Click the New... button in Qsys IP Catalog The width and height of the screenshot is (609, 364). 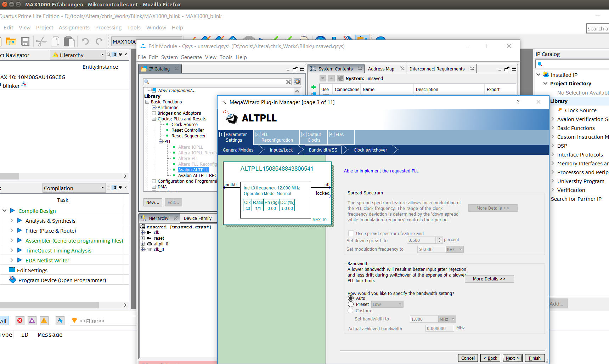153,202
